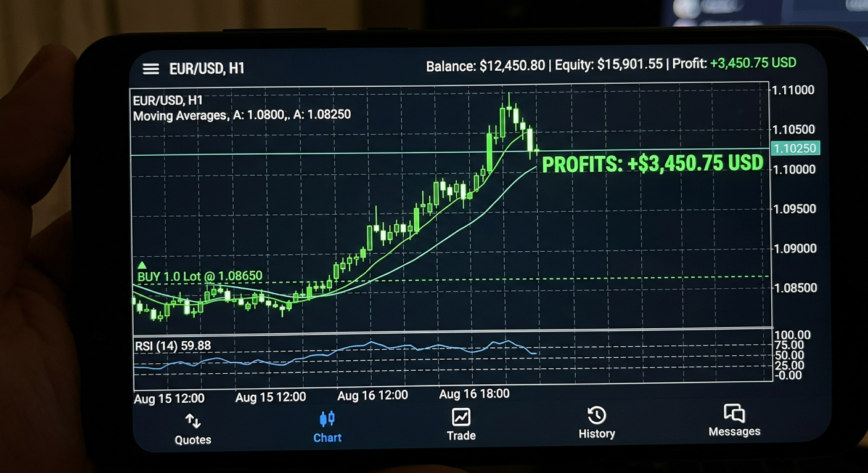Select the BUY 1.0 Lot @ 1.08650 label
The image size is (868, 473).
200,276
